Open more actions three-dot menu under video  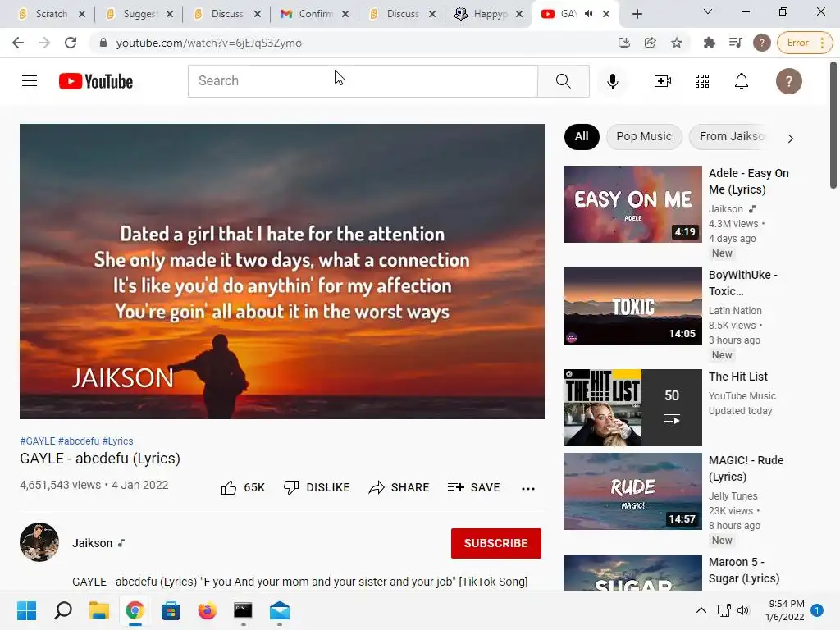pos(528,488)
